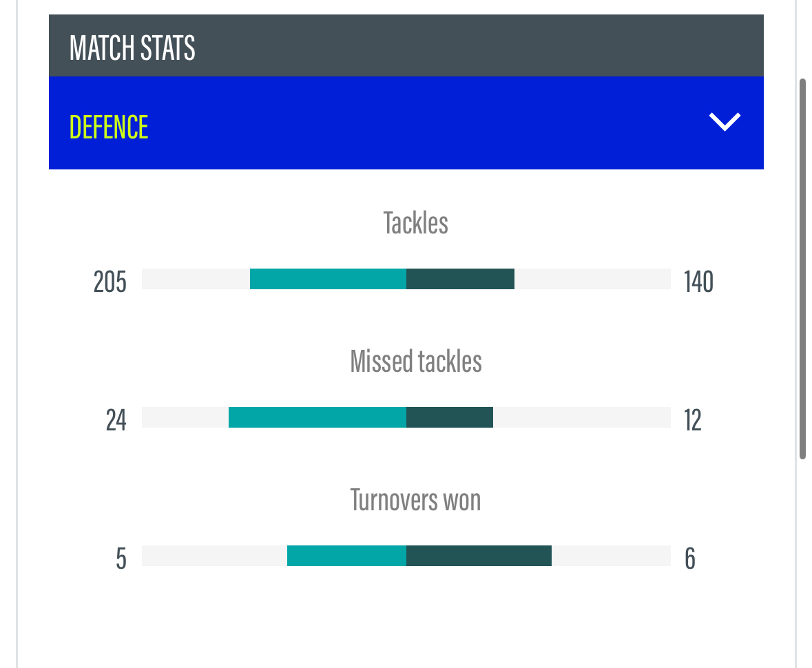Image resolution: width=812 pixels, height=668 pixels.
Task: Select the Missed tackles stat title
Action: 415,362
